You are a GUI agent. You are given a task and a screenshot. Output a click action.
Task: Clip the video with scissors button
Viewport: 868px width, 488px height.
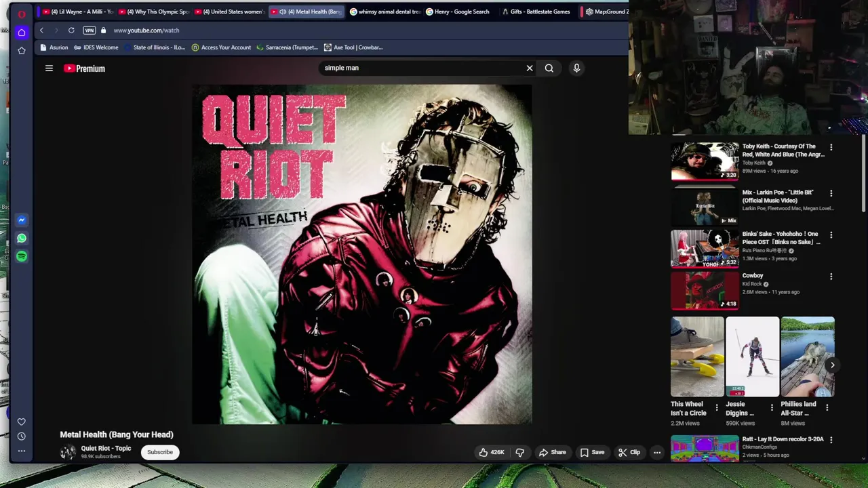point(629,452)
